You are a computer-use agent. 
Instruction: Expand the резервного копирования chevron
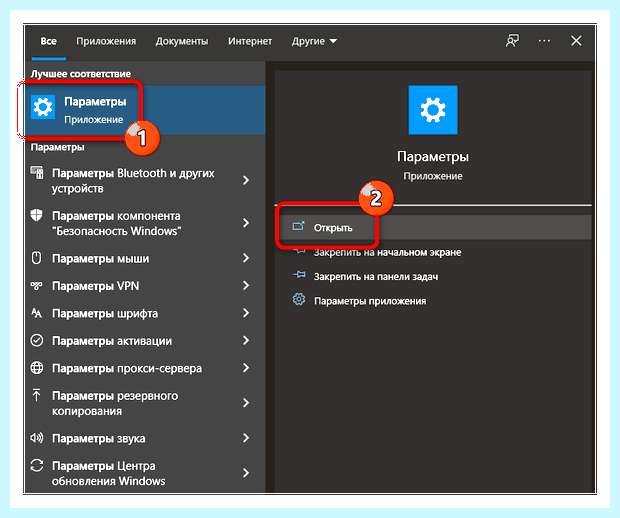tap(246, 403)
